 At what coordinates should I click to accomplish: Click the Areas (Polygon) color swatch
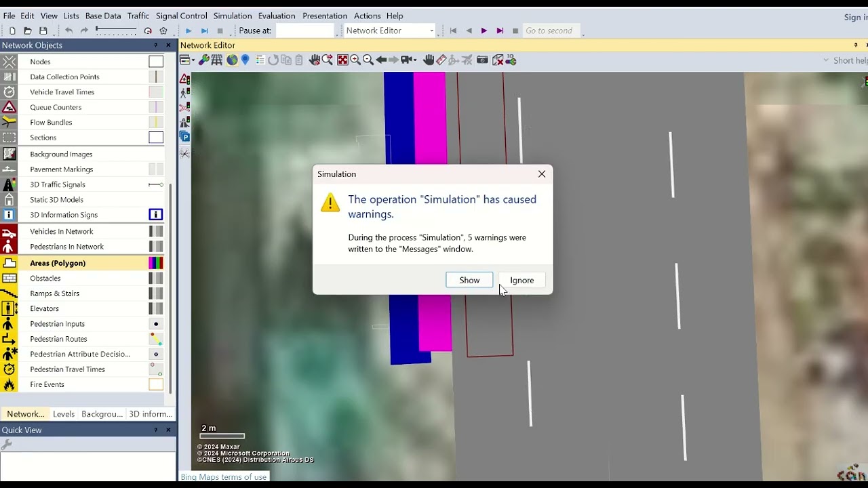[156, 263]
